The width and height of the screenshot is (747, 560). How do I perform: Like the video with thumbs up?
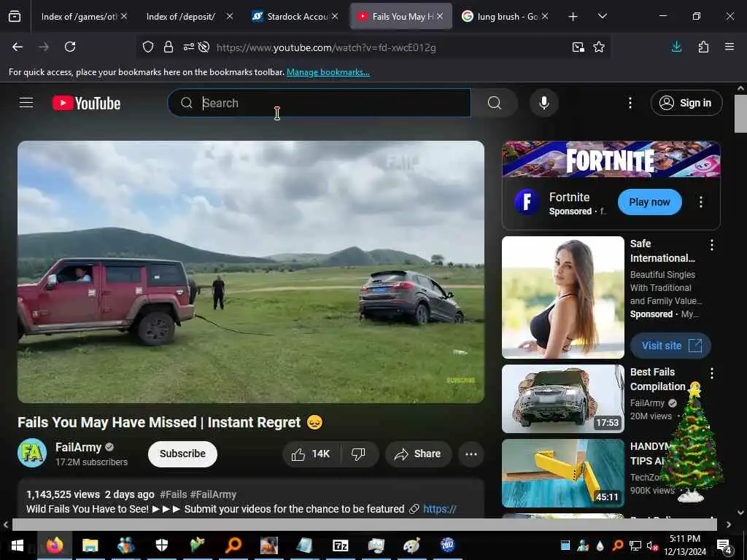point(311,454)
